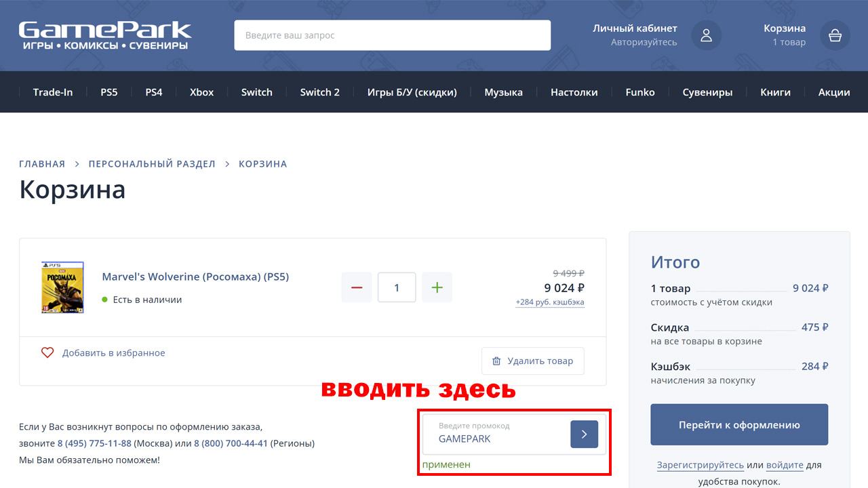Open the PS4 category

pyautogui.click(x=154, y=92)
